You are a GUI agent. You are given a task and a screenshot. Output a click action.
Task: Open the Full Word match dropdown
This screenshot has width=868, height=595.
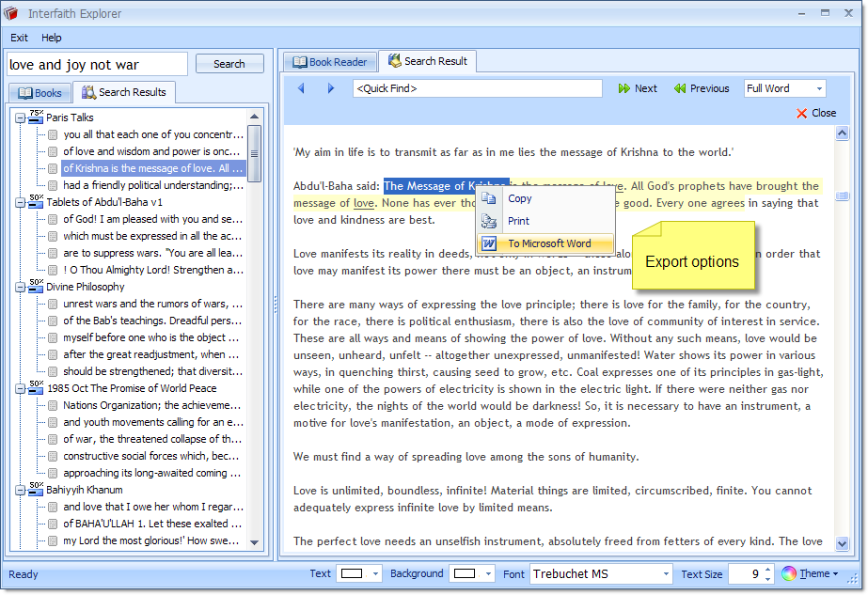coord(819,88)
